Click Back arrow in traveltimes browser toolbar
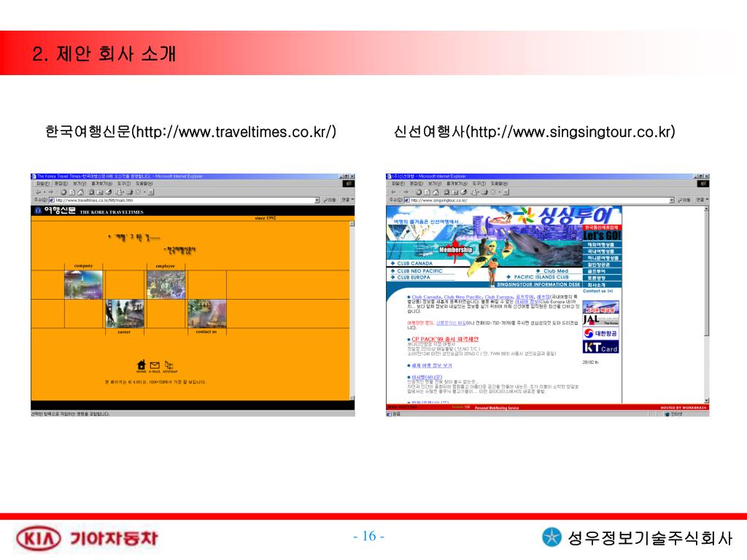 38,192
